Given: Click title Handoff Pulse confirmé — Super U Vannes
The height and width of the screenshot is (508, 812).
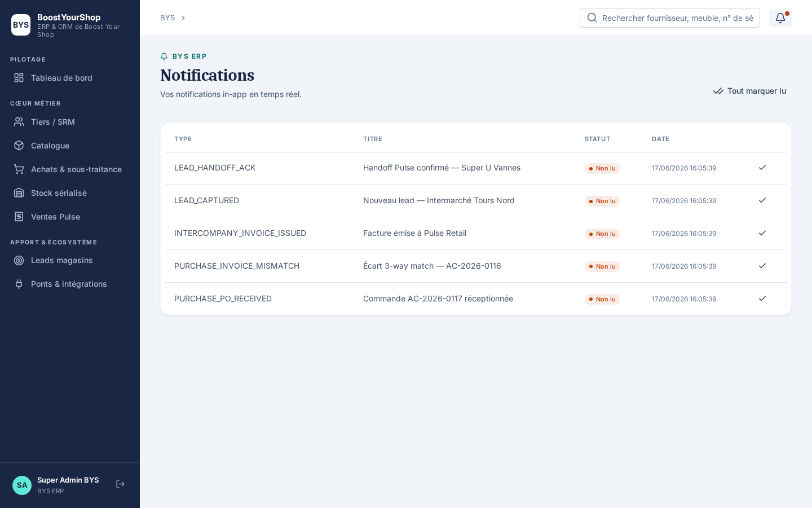Looking at the screenshot, I should (x=442, y=168).
